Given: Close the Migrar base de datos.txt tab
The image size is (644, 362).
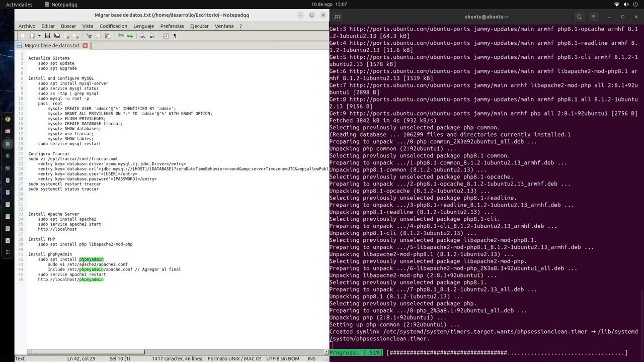Looking at the screenshot, I should point(85,46).
